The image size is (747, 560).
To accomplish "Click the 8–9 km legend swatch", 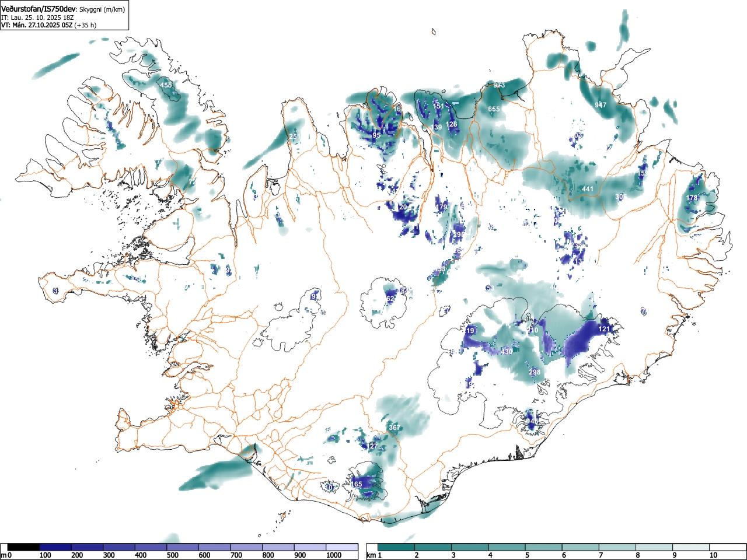I will pyautogui.click(x=654, y=547).
